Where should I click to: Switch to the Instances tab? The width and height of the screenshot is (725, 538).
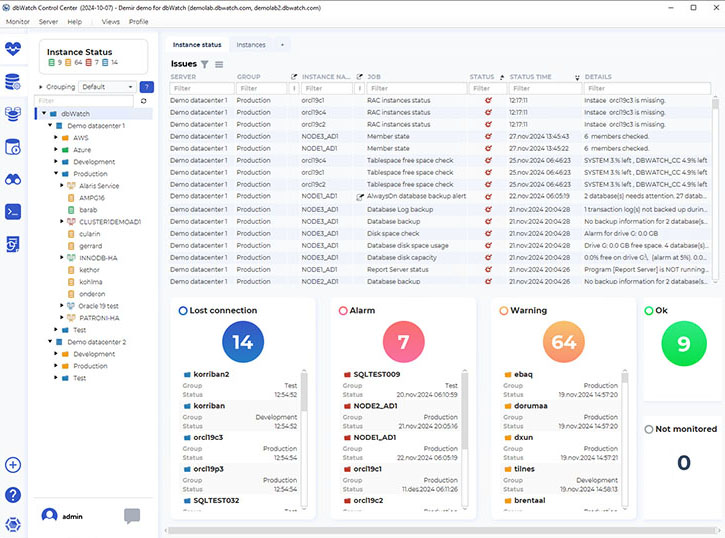(251, 45)
